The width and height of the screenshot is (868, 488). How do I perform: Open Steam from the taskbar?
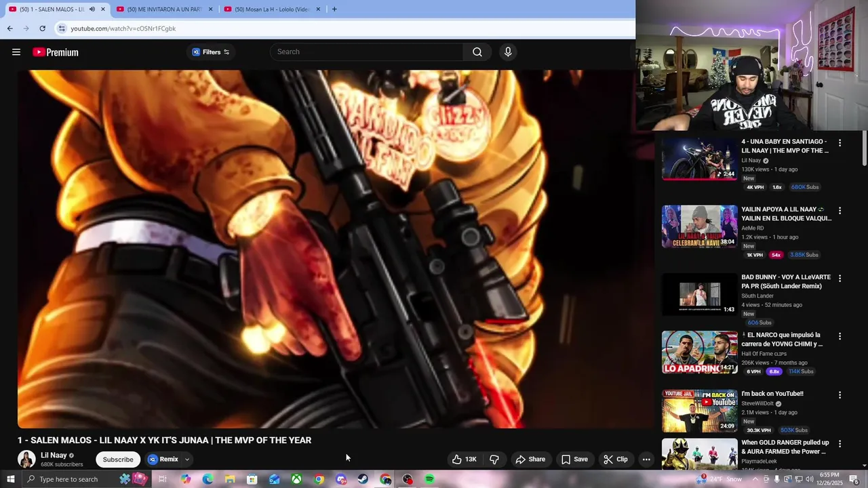363,479
